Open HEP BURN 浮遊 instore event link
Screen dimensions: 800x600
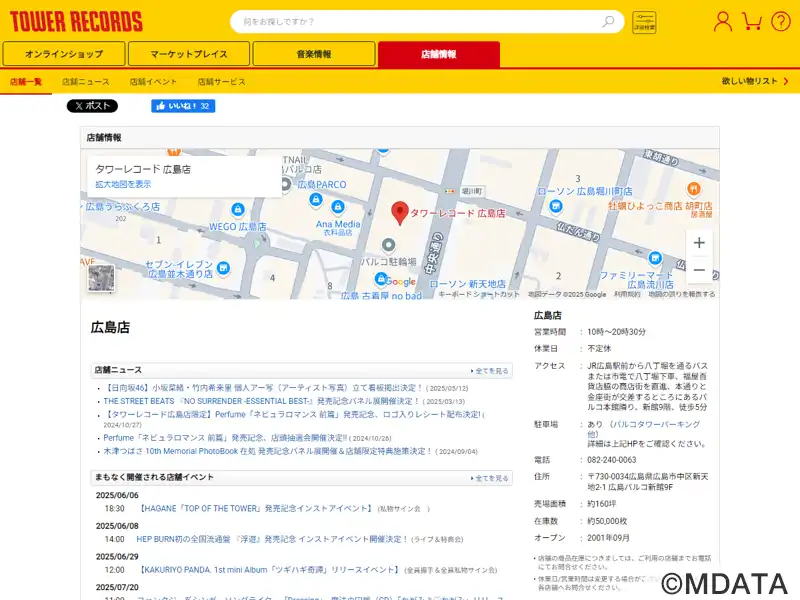272,539
